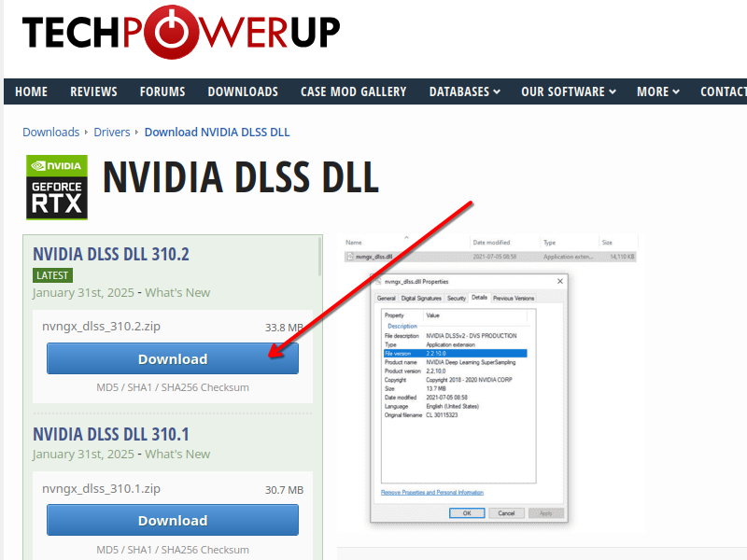The image size is (747, 560).
Task: Expand the OUR SOFTWARE dropdown
Action: (569, 91)
